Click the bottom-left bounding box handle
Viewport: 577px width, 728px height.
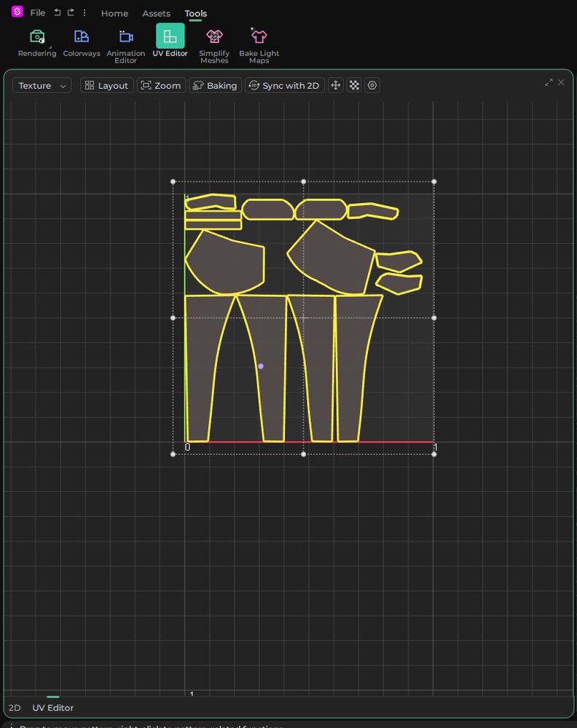click(x=173, y=454)
